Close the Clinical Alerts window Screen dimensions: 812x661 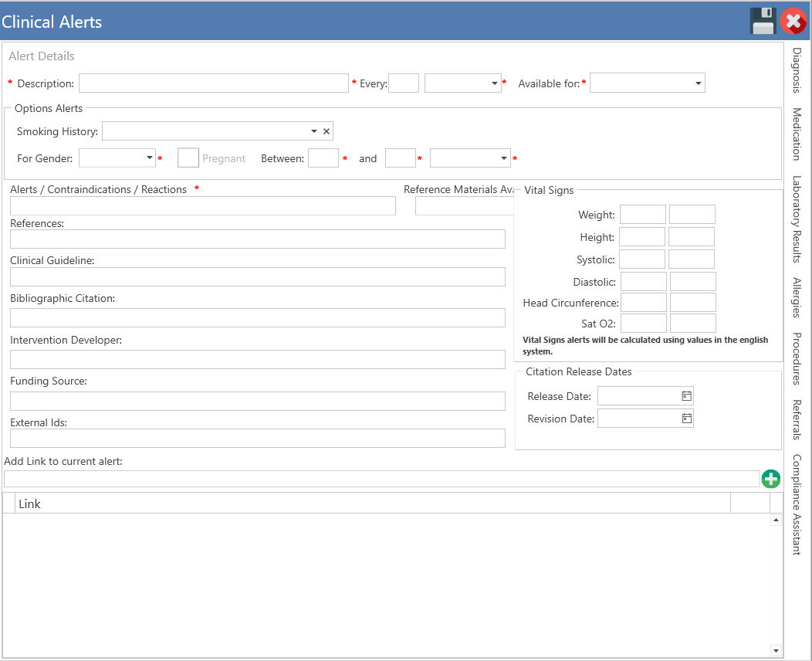pos(793,22)
